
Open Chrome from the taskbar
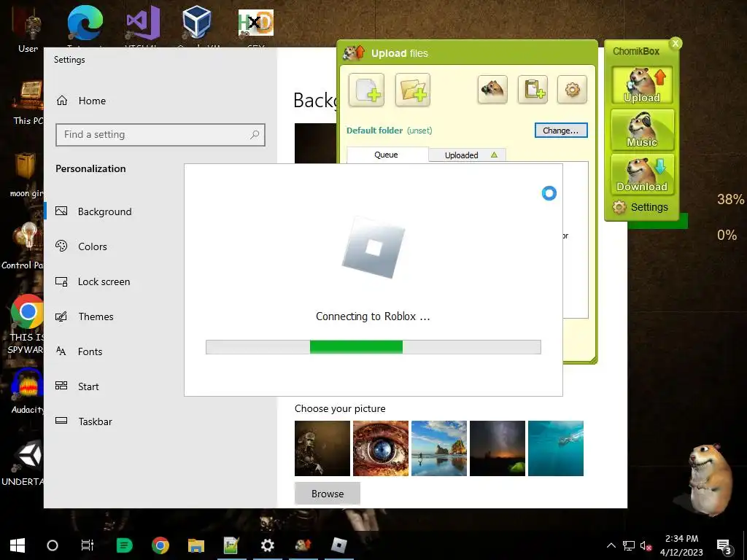click(160, 545)
